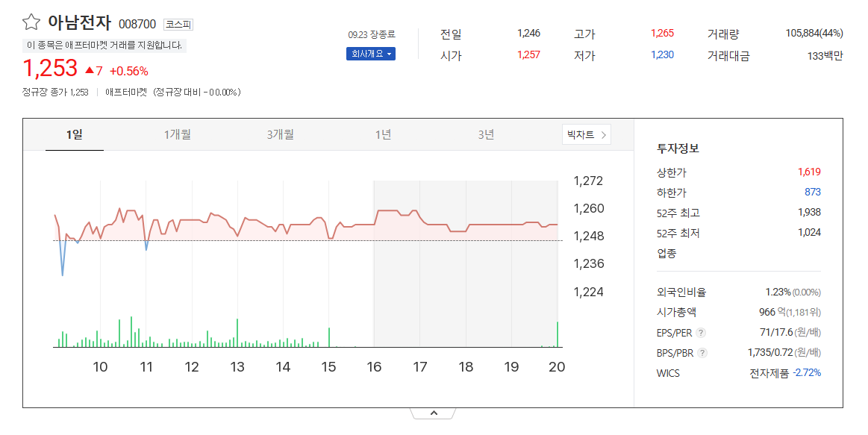Click the 하한가 value 873
This screenshot has width=868, height=435.
pos(813,192)
